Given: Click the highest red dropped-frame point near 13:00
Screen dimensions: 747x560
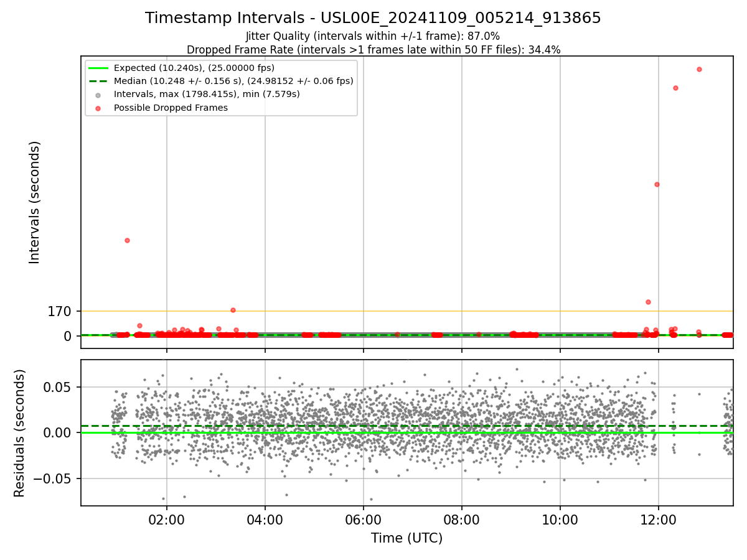Looking at the screenshot, I should (x=699, y=69).
